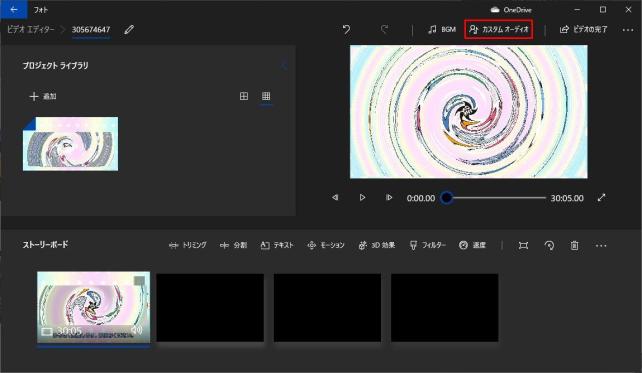Select the first storyboard clip 30:05
This screenshot has width=642, height=373.
(93, 307)
